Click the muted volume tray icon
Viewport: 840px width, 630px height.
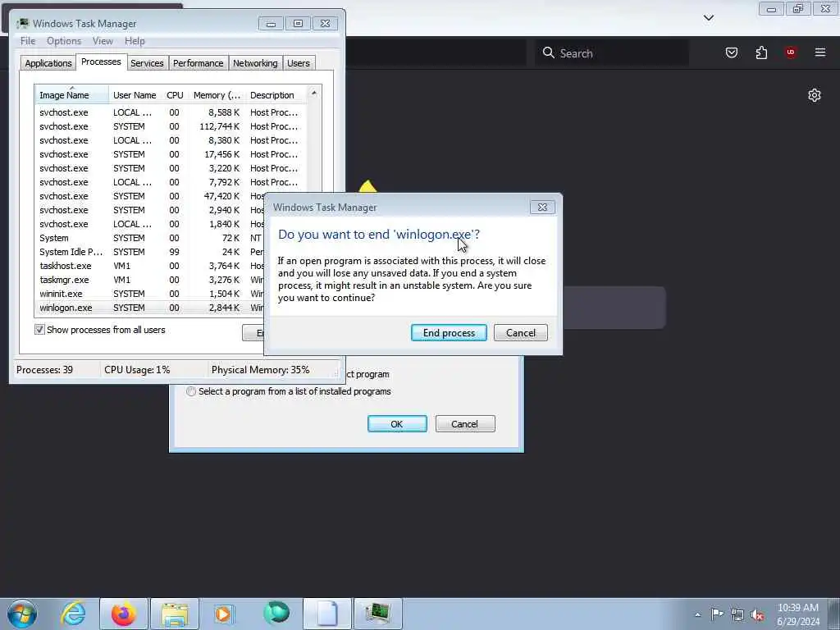757,615
